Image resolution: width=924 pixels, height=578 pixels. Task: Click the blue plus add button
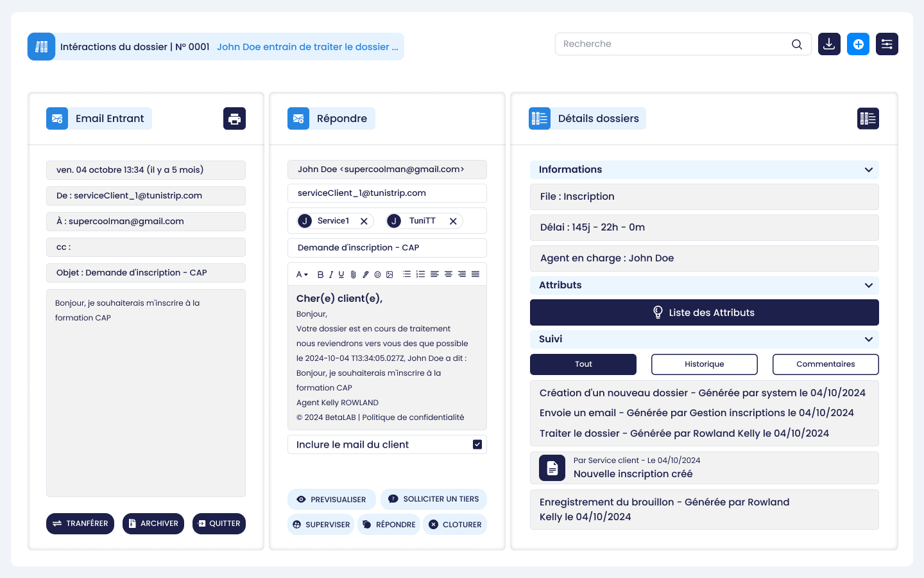(858, 44)
